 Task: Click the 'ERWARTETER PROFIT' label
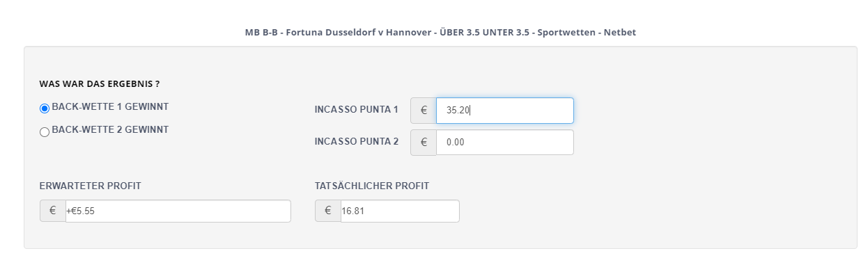tap(91, 186)
